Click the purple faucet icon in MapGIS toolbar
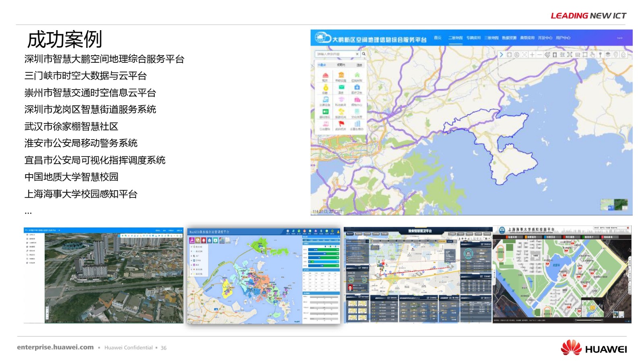This screenshot has height=362, width=644. pos(192,240)
